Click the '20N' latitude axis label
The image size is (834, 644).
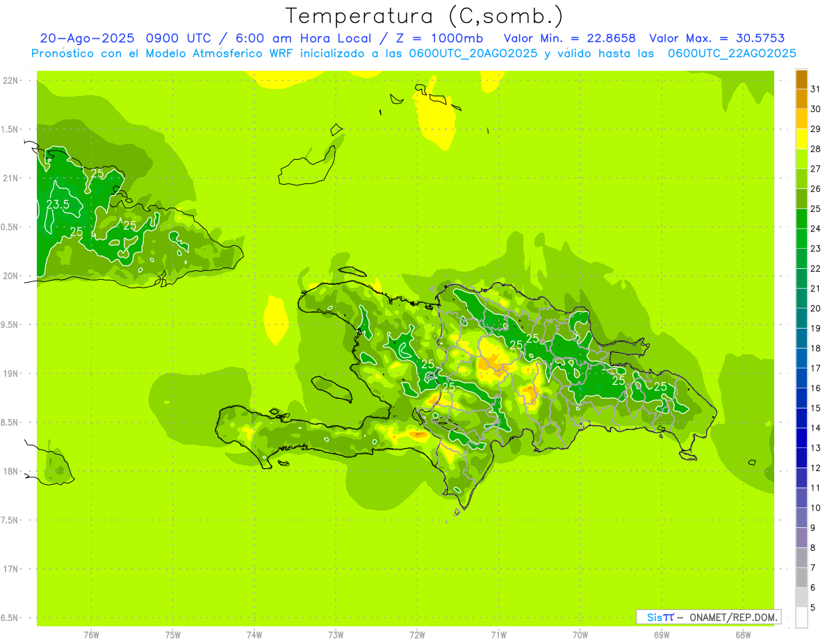(10, 276)
